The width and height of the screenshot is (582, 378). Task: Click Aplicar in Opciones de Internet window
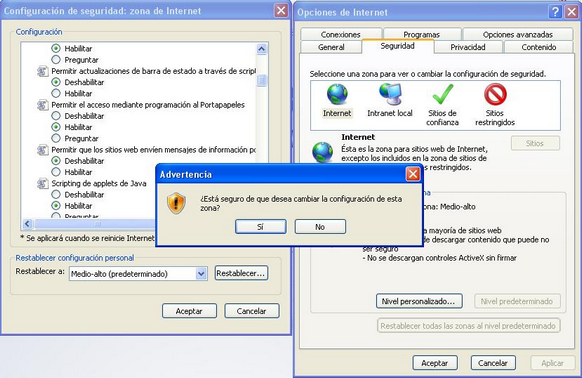click(x=553, y=363)
